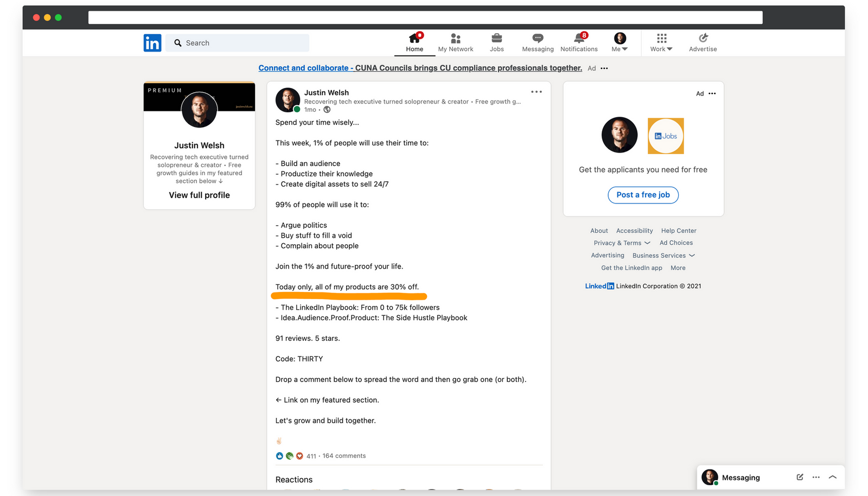Click the LinkedIn logo
868x496 pixels.
pos(152,43)
